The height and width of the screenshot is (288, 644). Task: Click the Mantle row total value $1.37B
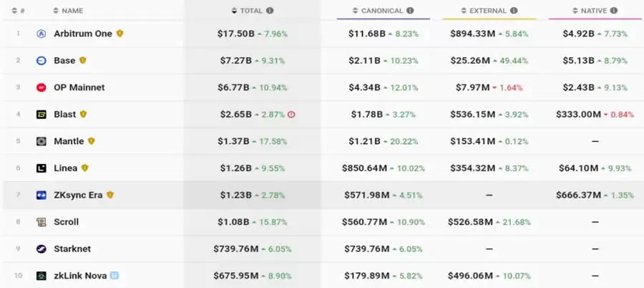(235, 141)
